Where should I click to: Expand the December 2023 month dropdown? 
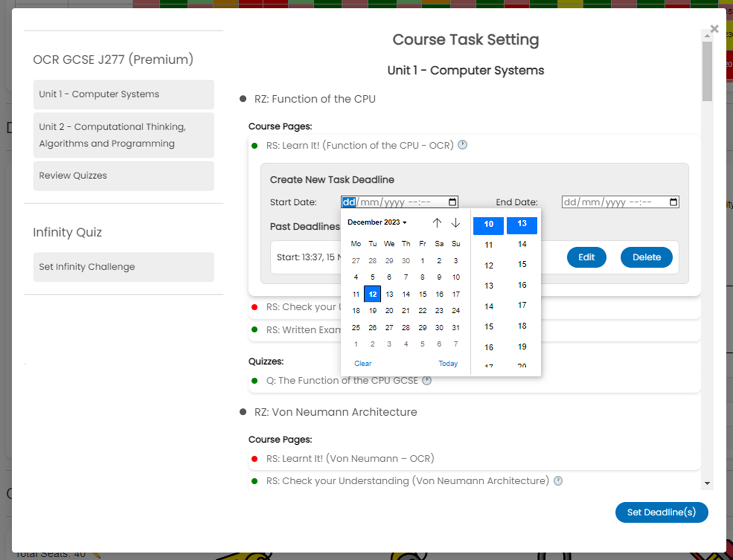click(377, 222)
